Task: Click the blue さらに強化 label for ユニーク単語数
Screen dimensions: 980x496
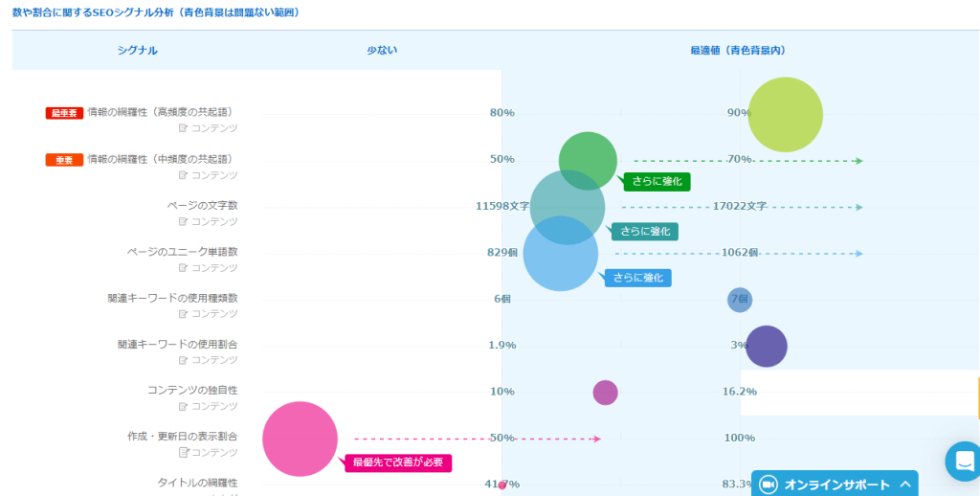Action: [637, 278]
